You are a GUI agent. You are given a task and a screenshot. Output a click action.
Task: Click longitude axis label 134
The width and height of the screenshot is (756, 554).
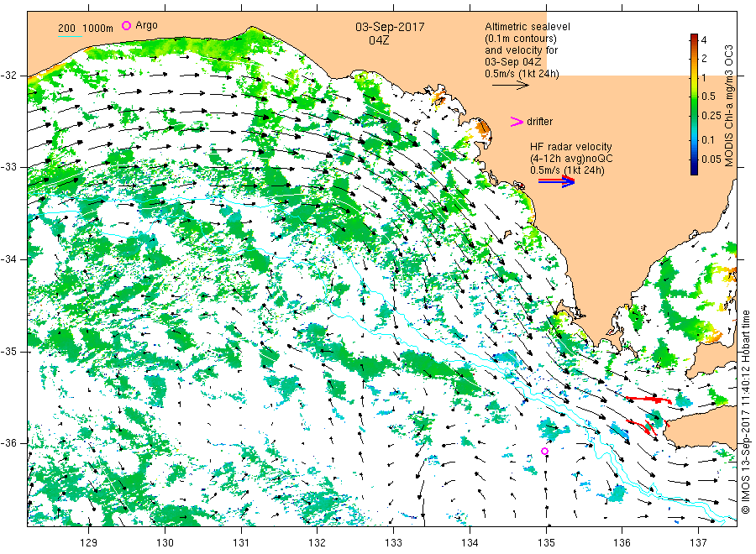470,543
